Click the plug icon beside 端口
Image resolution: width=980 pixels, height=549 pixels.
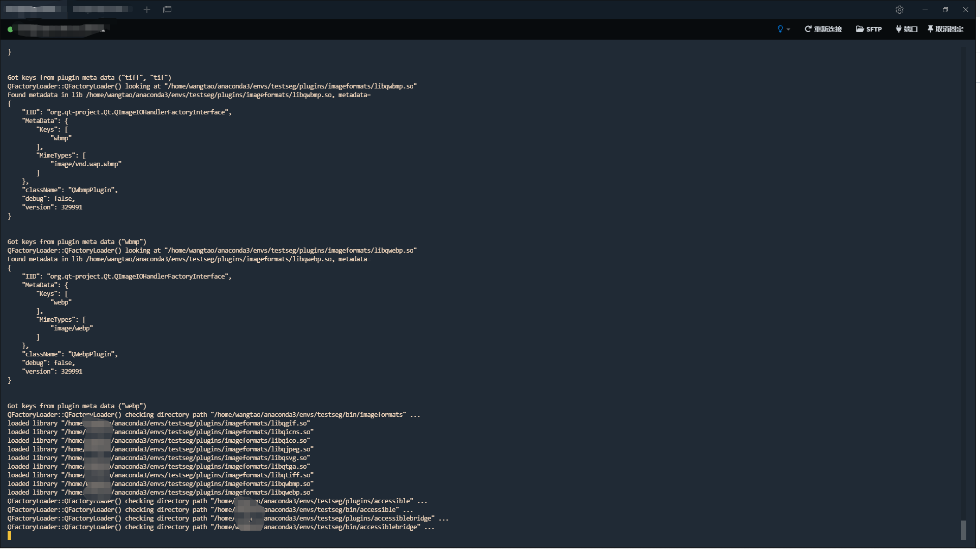(898, 29)
